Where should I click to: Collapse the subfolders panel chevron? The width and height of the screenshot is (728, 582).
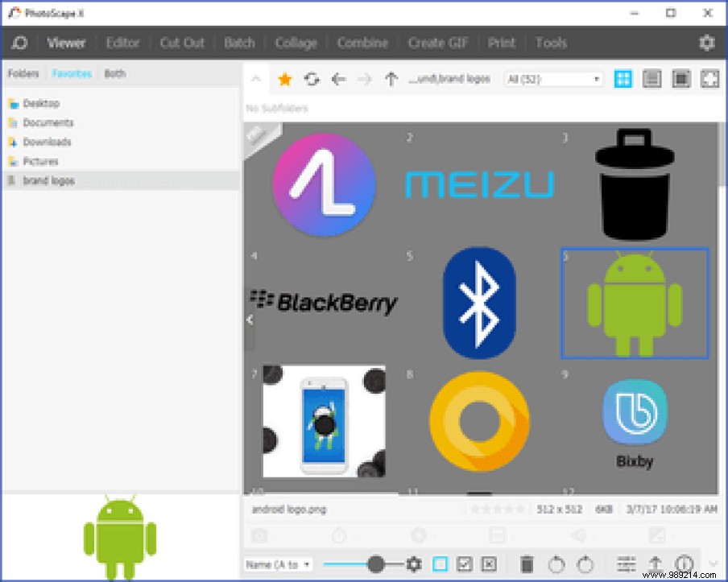tap(255, 79)
